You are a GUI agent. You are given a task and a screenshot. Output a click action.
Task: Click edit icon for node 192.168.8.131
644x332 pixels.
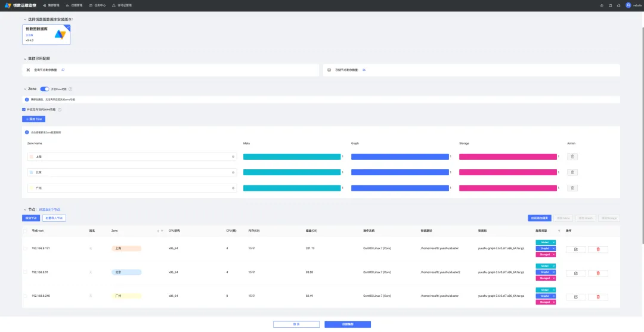point(576,249)
